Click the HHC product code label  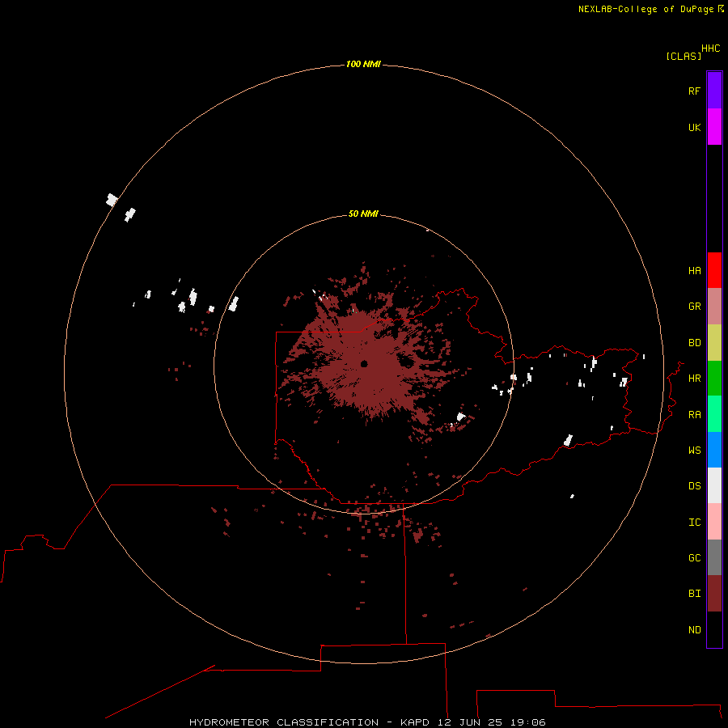click(x=710, y=49)
